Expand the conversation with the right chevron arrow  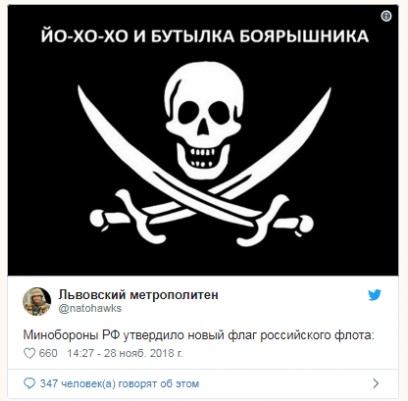(x=376, y=383)
